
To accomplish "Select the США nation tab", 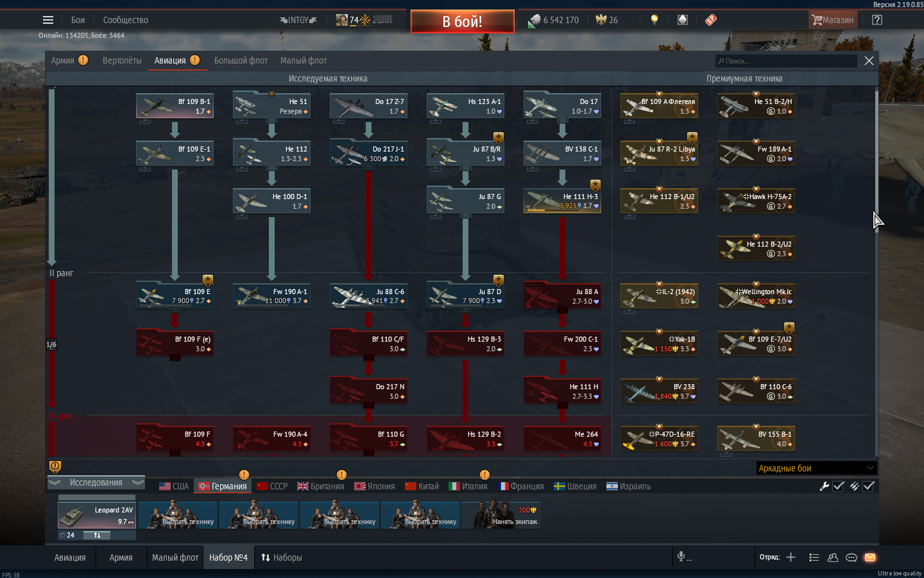I will (x=174, y=486).
